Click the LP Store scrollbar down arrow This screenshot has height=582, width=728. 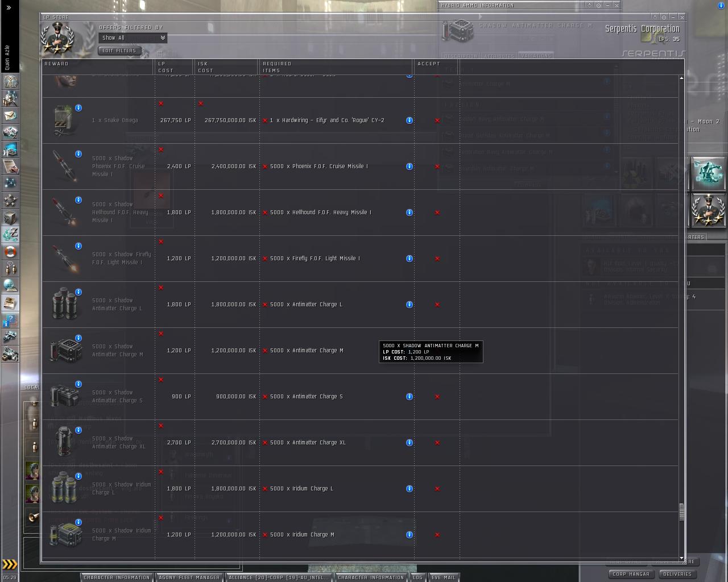tap(681, 559)
